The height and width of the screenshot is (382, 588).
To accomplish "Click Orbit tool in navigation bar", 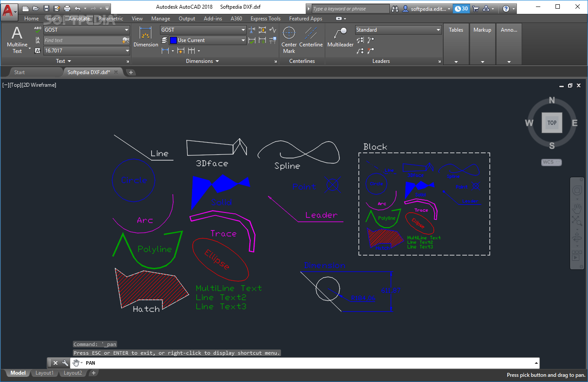I will pos(577,238).
